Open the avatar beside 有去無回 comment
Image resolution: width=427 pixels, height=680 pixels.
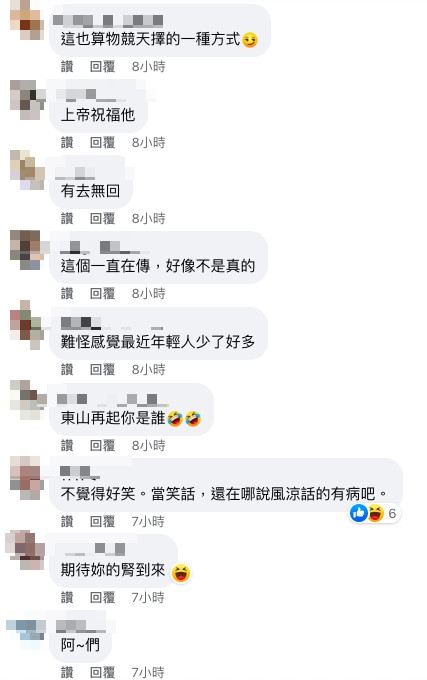(27, 170)
